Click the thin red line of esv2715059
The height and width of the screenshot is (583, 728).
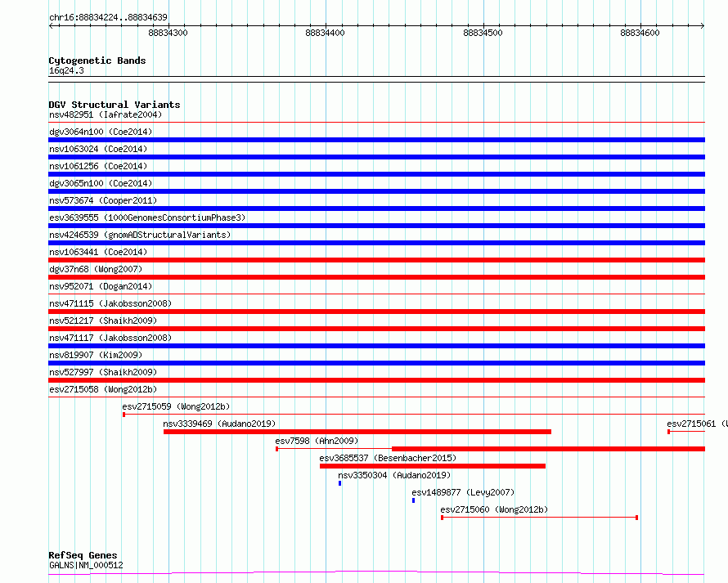[414, 414]
